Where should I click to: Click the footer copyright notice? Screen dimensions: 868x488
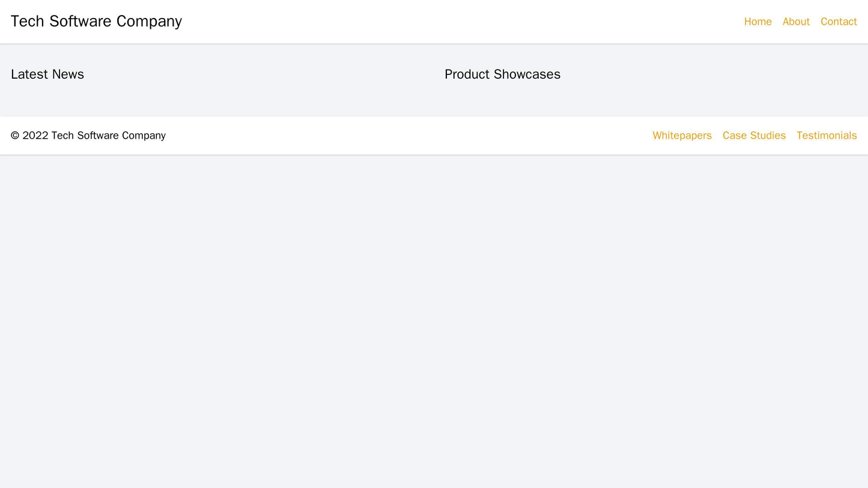(88, 136)
